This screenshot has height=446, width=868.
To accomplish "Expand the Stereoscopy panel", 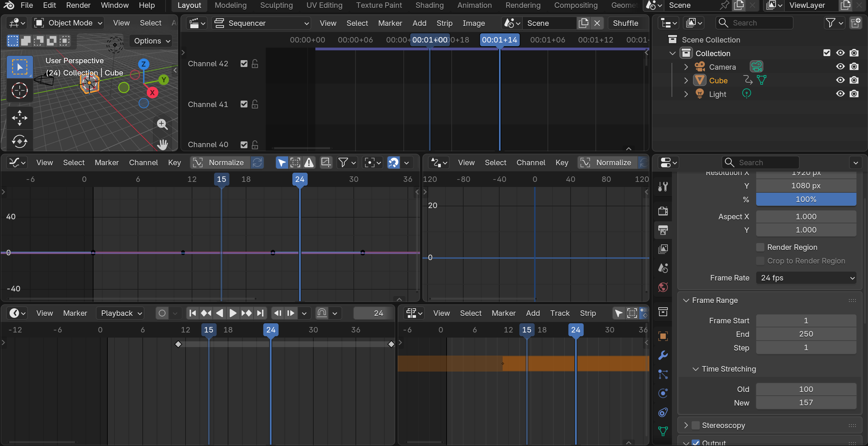I will pyautogui.click(x=686, y=425).
